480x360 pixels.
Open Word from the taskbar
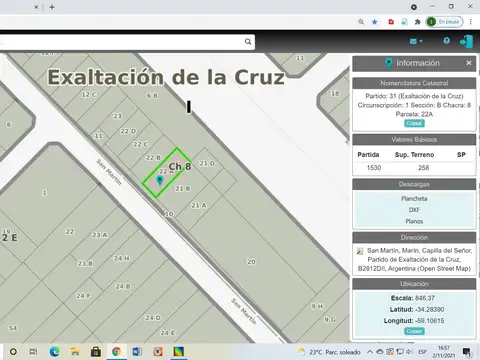click(x=137, y=352)
